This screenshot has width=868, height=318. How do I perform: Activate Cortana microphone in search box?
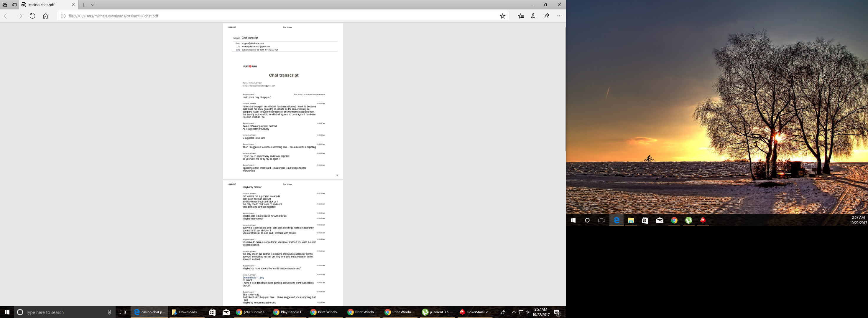[x=109, y=312]
